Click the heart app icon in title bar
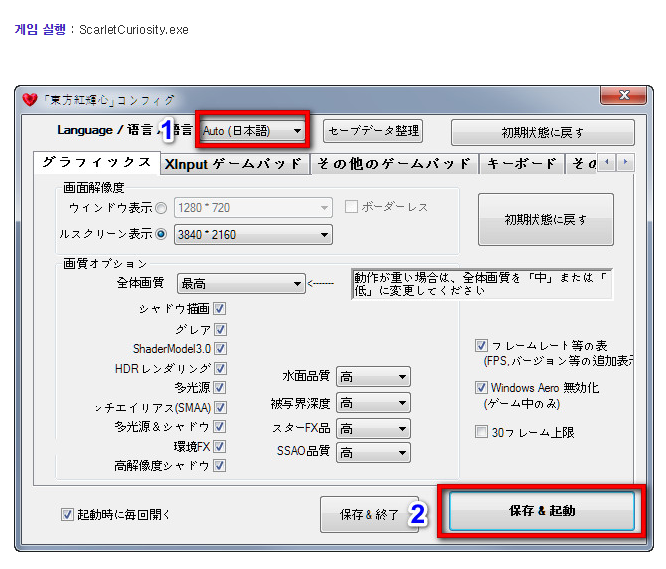 (x=30, y=100)
